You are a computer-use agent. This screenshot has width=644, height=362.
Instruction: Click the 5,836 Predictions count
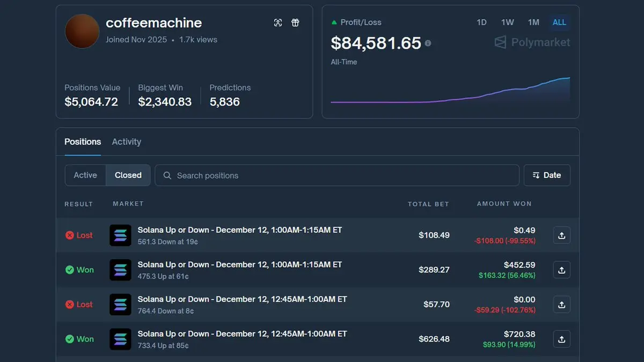point(225,102)
